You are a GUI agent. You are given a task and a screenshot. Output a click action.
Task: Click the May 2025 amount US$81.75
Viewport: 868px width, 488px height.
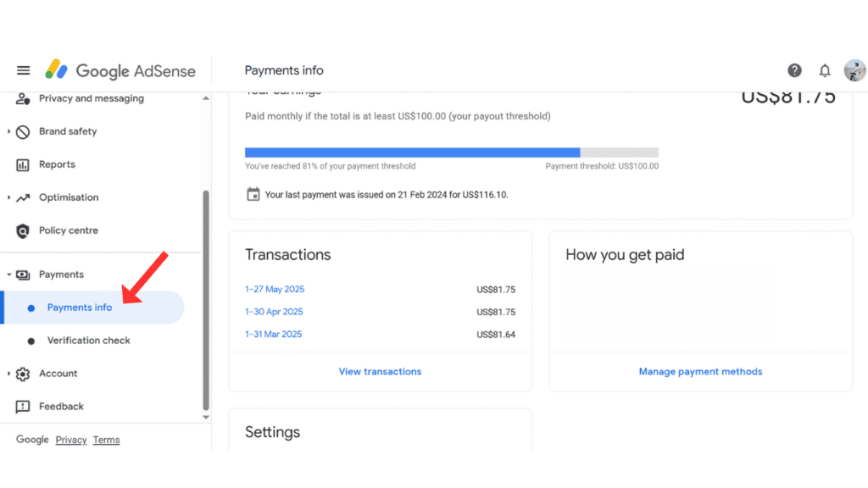[496, 290]
